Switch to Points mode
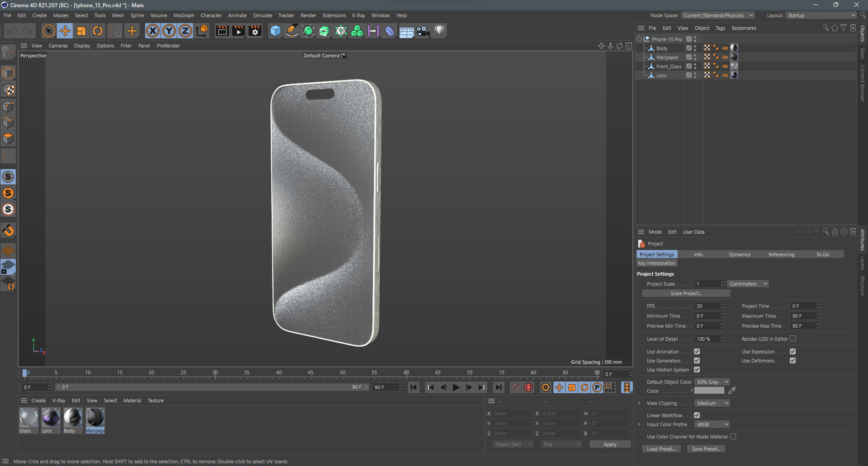868x466 pixels. tap(8, 106)
